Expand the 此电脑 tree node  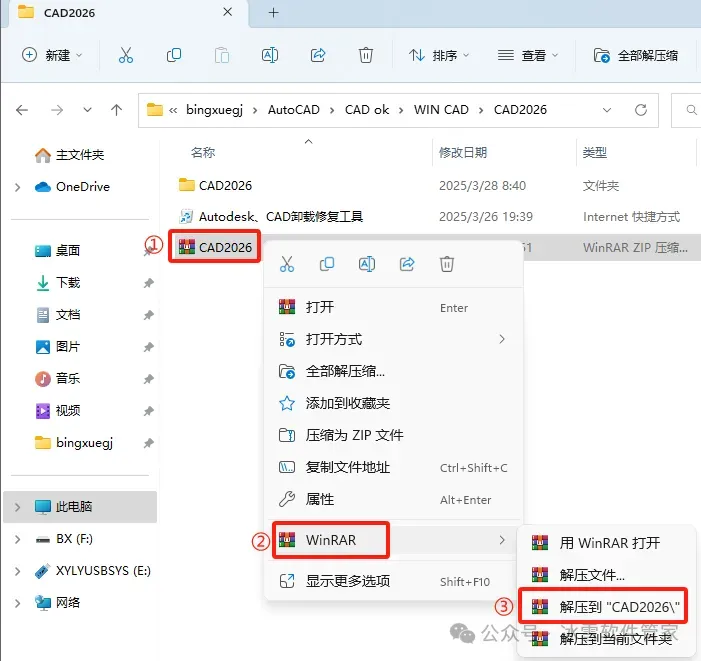[x=17, y=507]
